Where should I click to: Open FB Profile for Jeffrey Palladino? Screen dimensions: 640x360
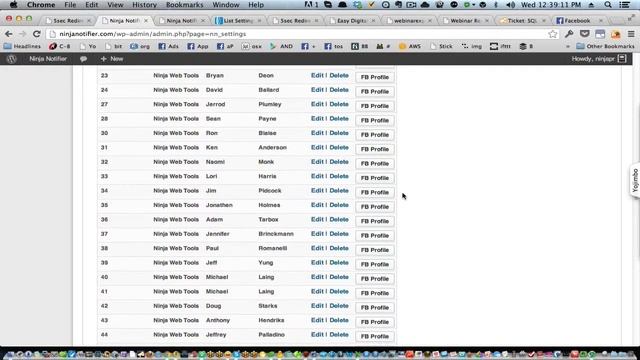(375, 336)
